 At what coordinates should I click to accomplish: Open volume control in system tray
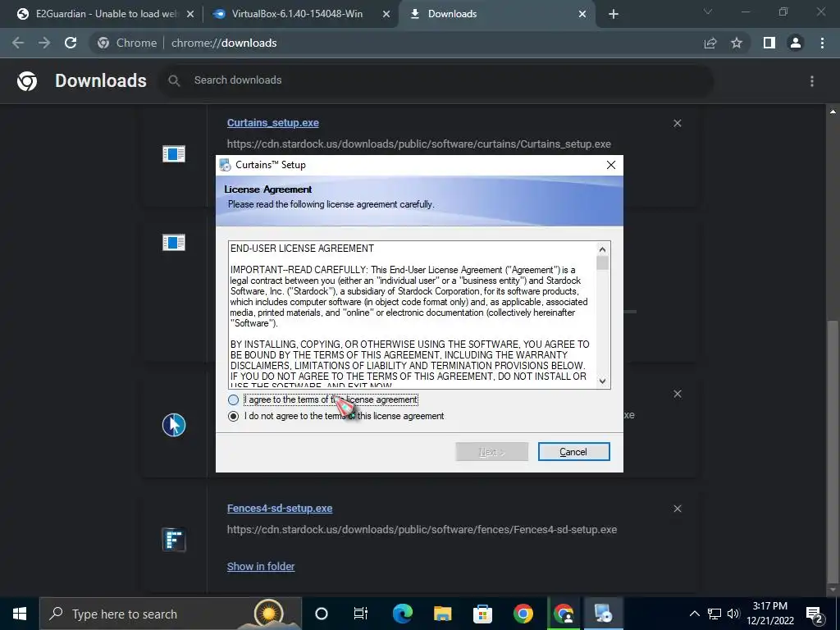(x=733, y=614)
